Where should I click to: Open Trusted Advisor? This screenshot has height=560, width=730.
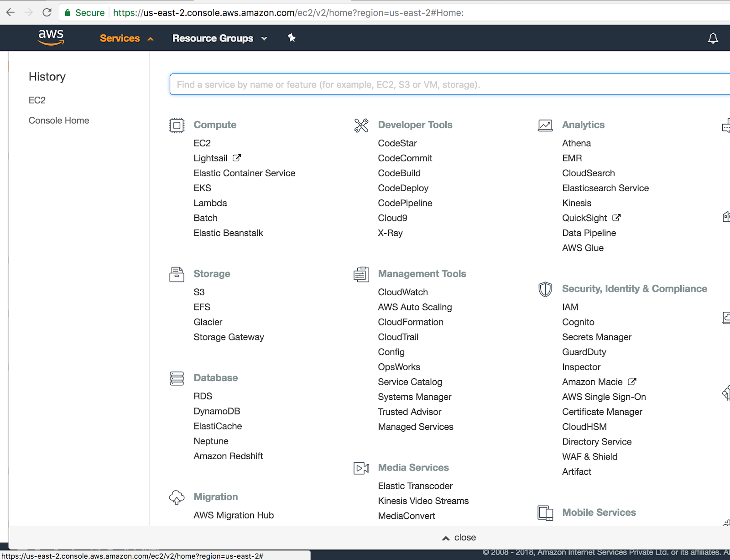(410, 412)
